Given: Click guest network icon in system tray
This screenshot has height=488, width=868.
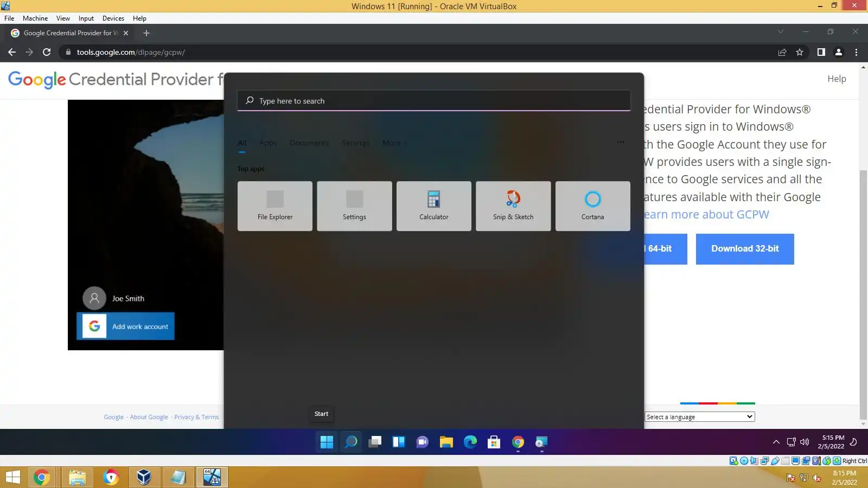Looking at the screenshot, I should [x=791, y=442].
